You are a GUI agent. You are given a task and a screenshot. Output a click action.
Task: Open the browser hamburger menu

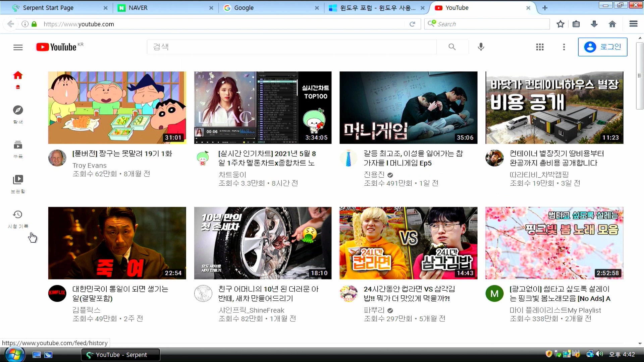click(x=633, y=24)
